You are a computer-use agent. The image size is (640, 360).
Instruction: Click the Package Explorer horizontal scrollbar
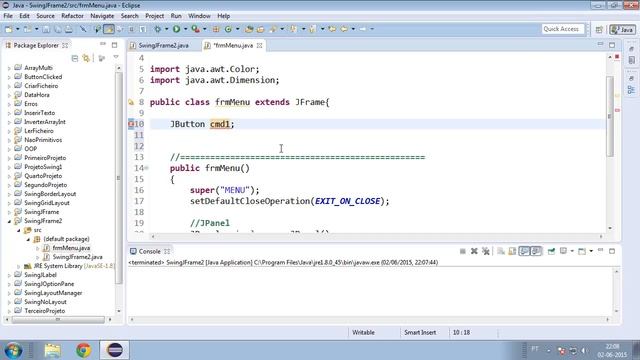(x=58, y=320)
